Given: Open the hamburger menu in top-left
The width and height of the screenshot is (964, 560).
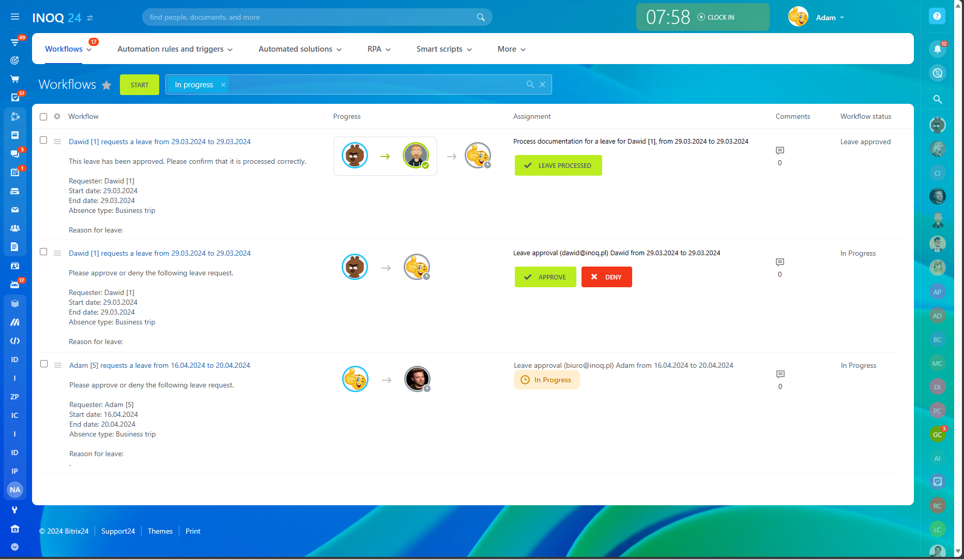Looking at the screenshot, I should coord(15,17).
